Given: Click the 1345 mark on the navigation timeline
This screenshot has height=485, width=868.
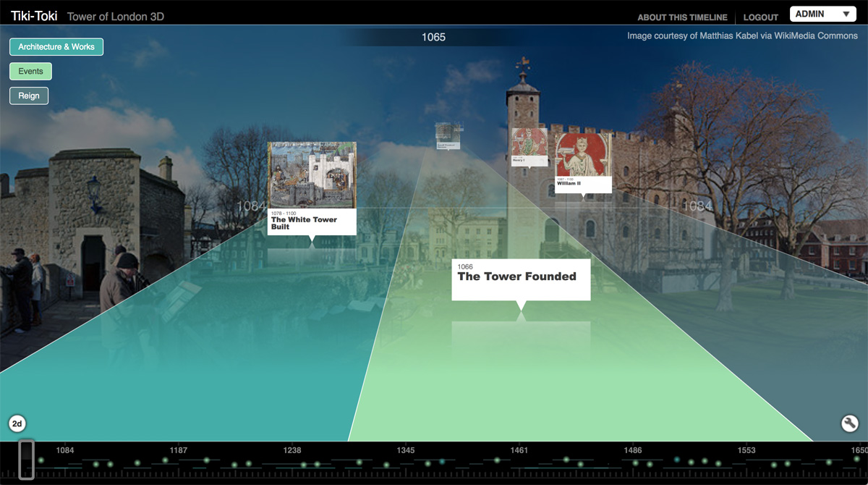Looking at the screenshot, I should coord(405,450).
